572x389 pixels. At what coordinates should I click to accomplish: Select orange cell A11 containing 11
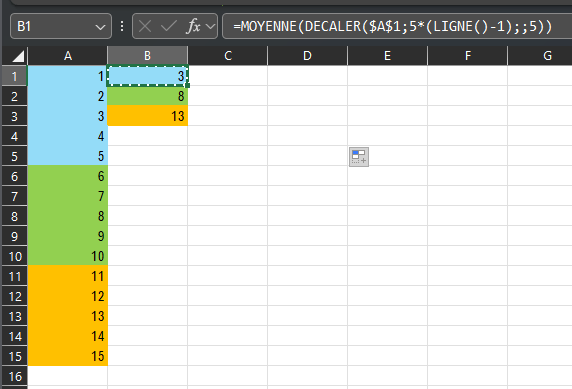(x=67, y=276)
